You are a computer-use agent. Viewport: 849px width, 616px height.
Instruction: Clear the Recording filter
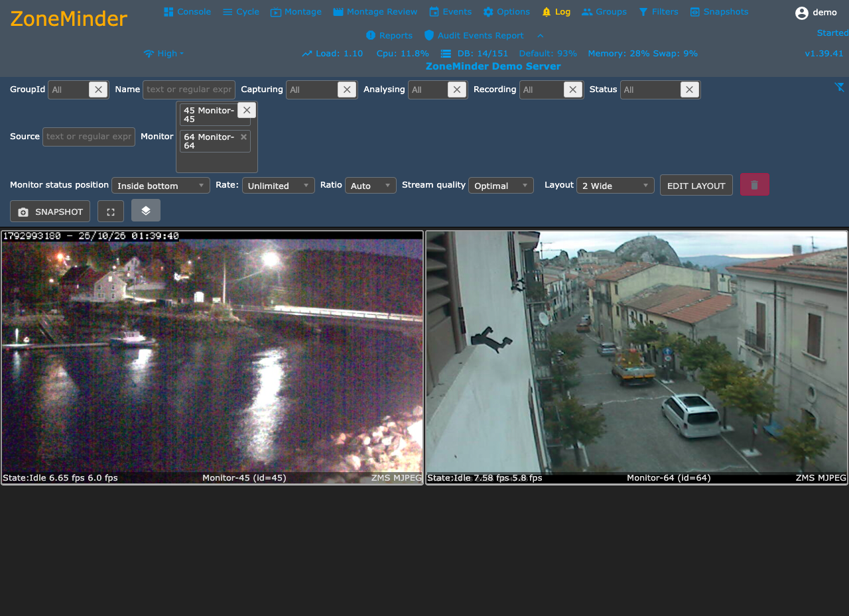tap(573, 90)
